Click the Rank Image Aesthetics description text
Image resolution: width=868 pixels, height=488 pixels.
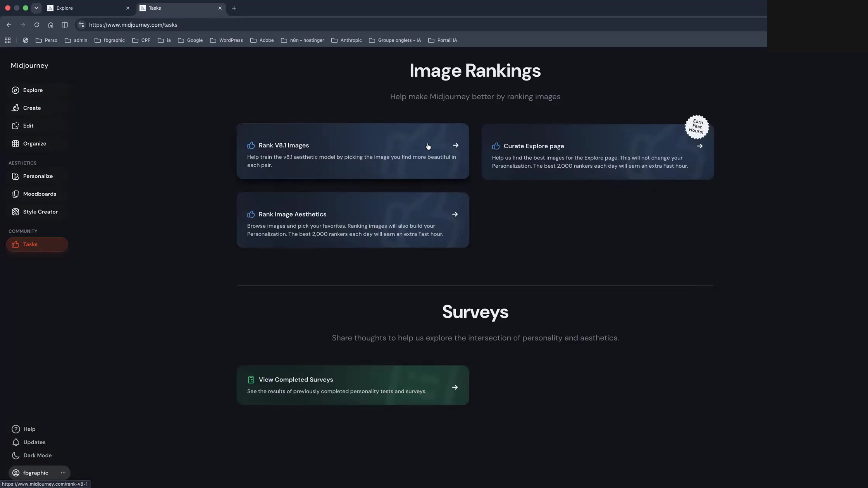(345, 230)
